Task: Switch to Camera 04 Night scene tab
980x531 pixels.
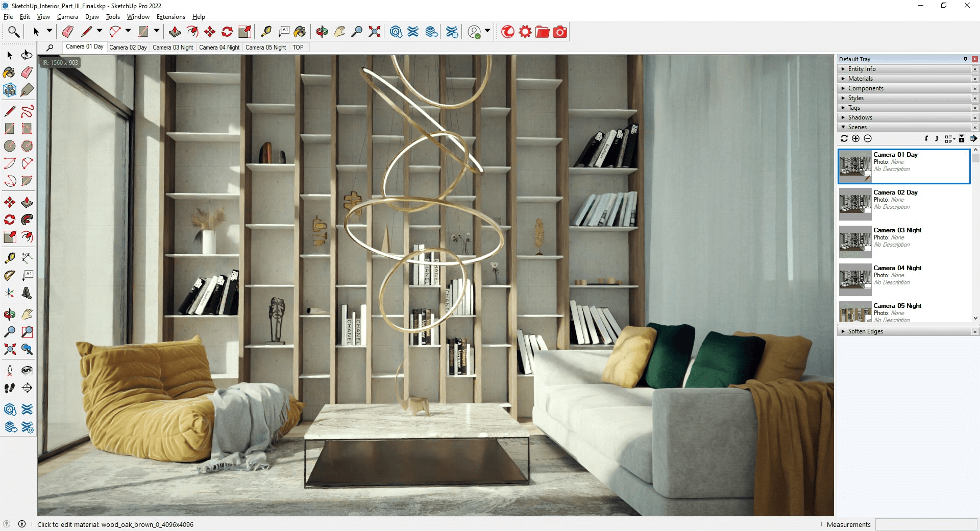Action: tap(219, 47)
